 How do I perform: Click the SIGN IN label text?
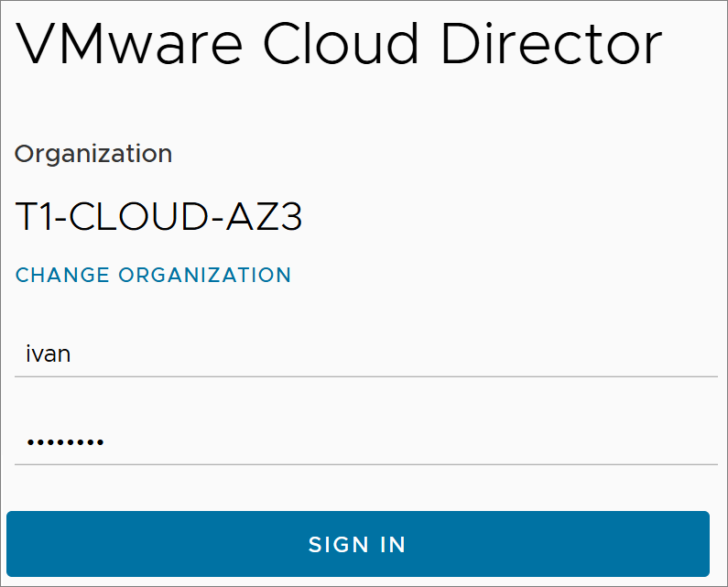[357, 544]
